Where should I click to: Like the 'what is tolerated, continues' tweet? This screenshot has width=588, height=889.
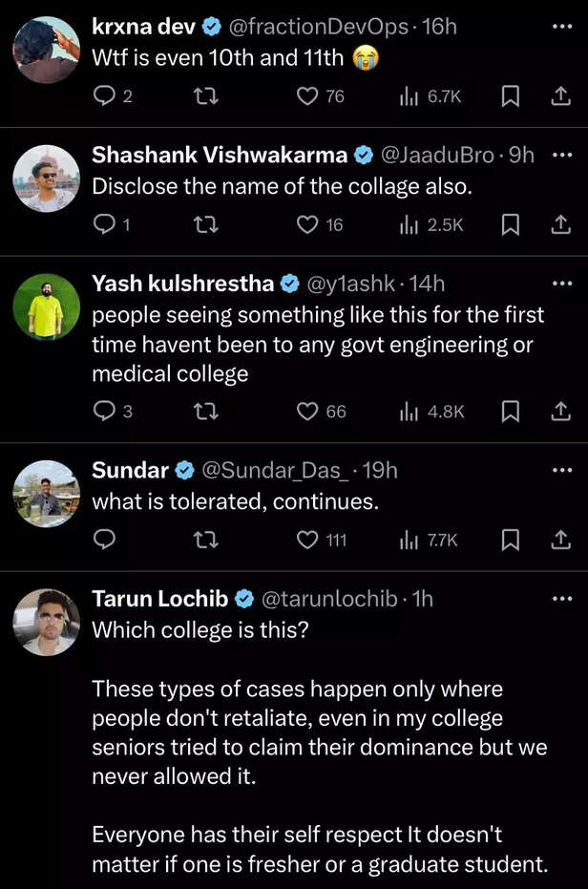[x=307, y=540]
